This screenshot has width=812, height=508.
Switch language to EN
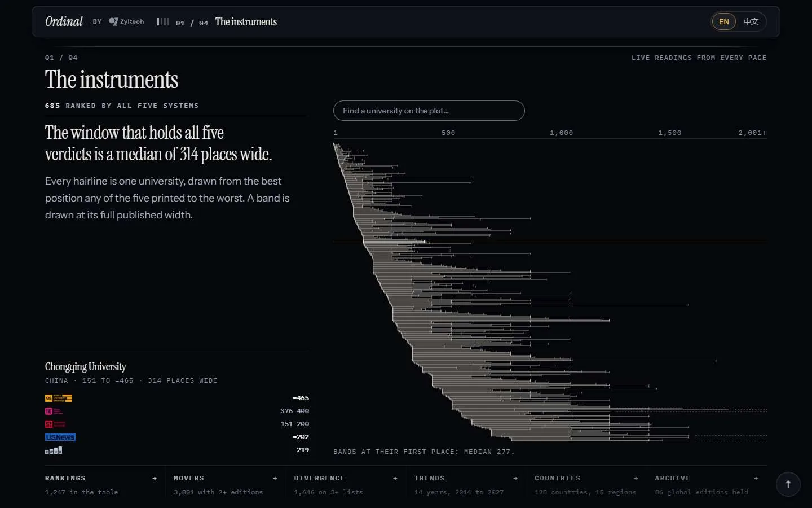click(724, 21)
